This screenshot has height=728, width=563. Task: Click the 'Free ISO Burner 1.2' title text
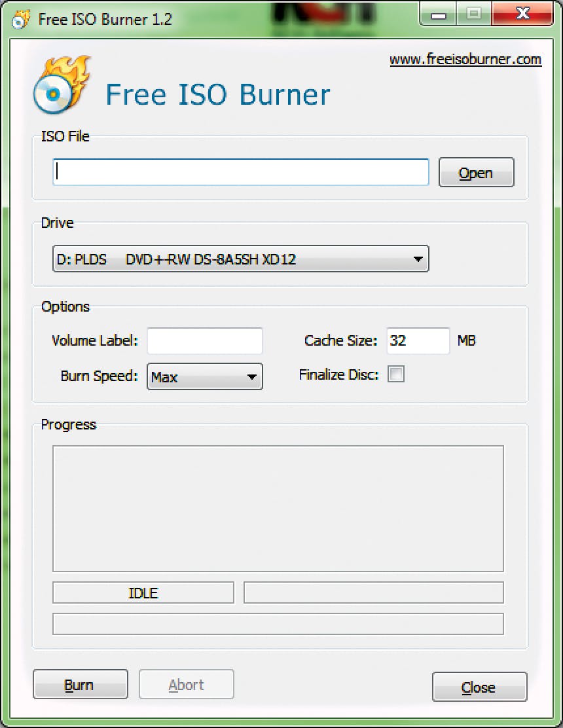pyautogui.click(x=105, y=20)
